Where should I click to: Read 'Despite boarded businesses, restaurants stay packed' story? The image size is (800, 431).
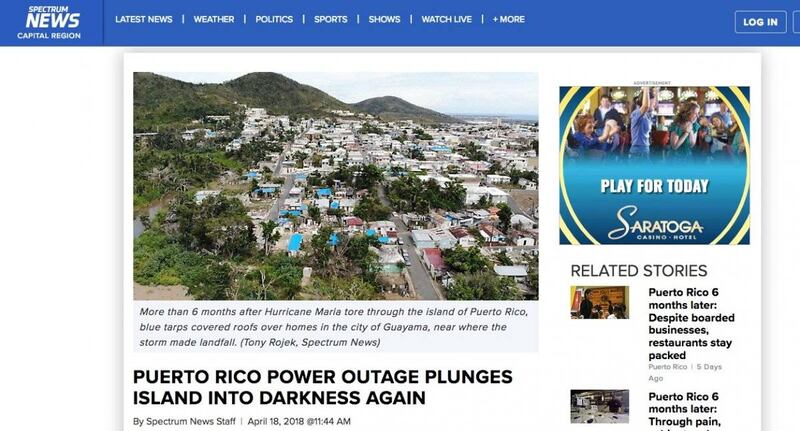tap(691, 324)
